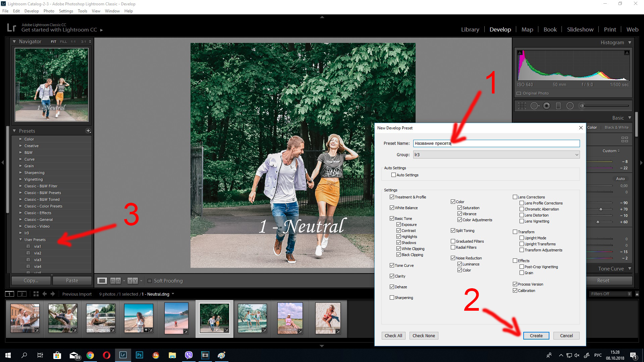The image size is (644, 362).
Task: Uncheck the Exposure setting checkbox
Action: [x=398, y=224]
